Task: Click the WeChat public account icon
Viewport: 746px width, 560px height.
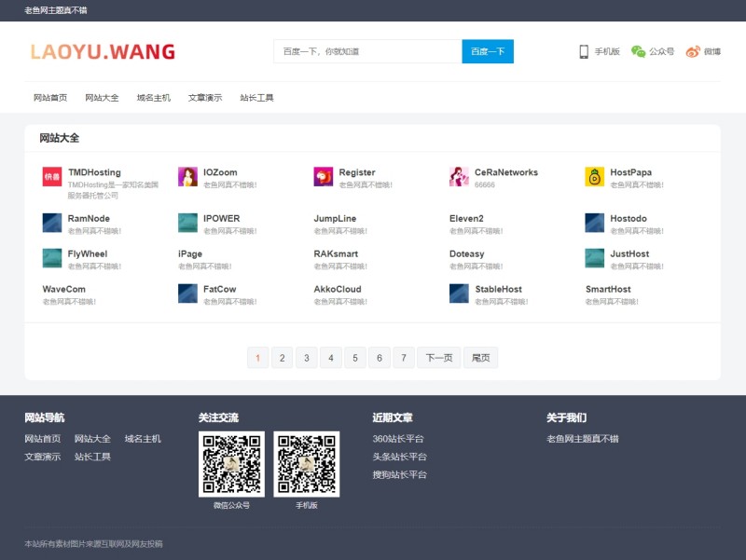Action: coord(638,52)
